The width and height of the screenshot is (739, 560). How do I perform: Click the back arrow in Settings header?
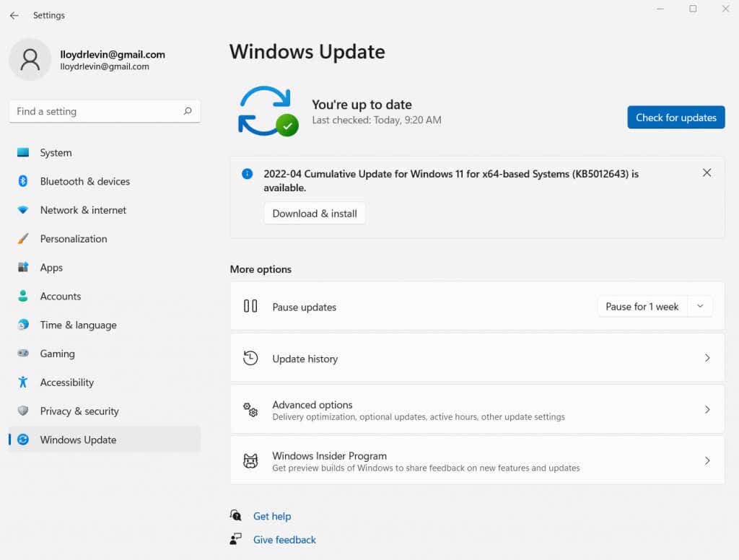pos(14,16)
